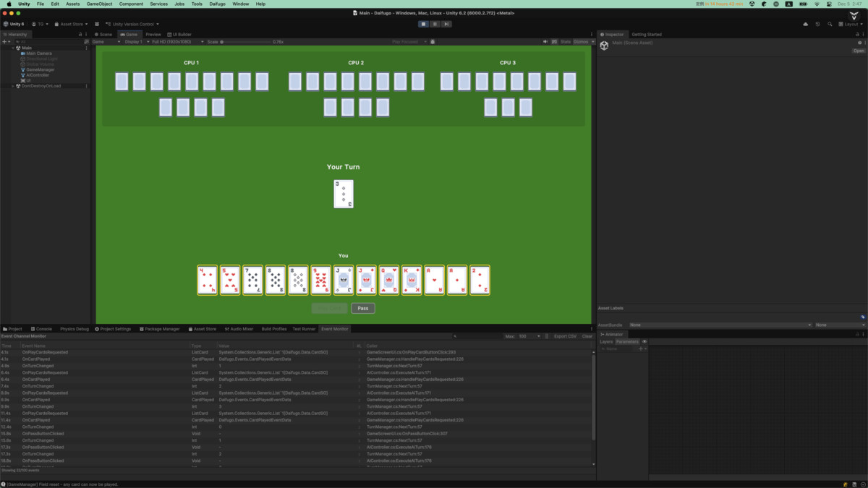The image size is (868, 488).
Task: Click the add (+) icon in the Hierarchy
Action: coord(4,41)
